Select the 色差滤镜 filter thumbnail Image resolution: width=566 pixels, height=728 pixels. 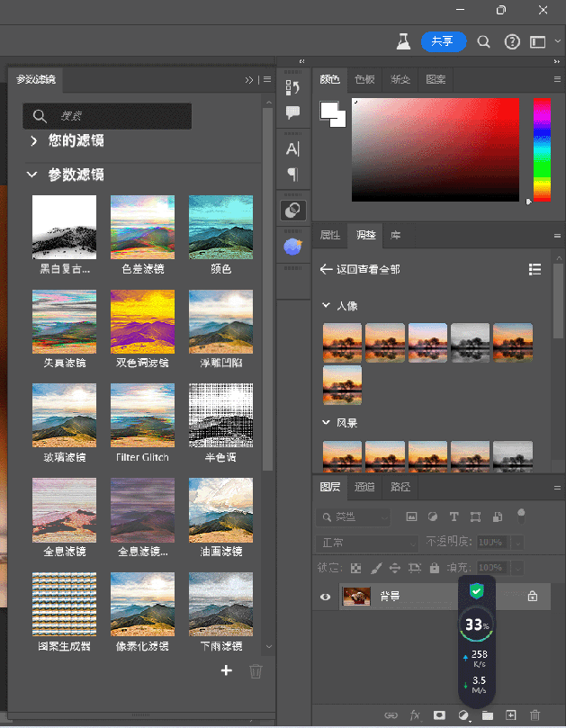(x=142, y=227)
